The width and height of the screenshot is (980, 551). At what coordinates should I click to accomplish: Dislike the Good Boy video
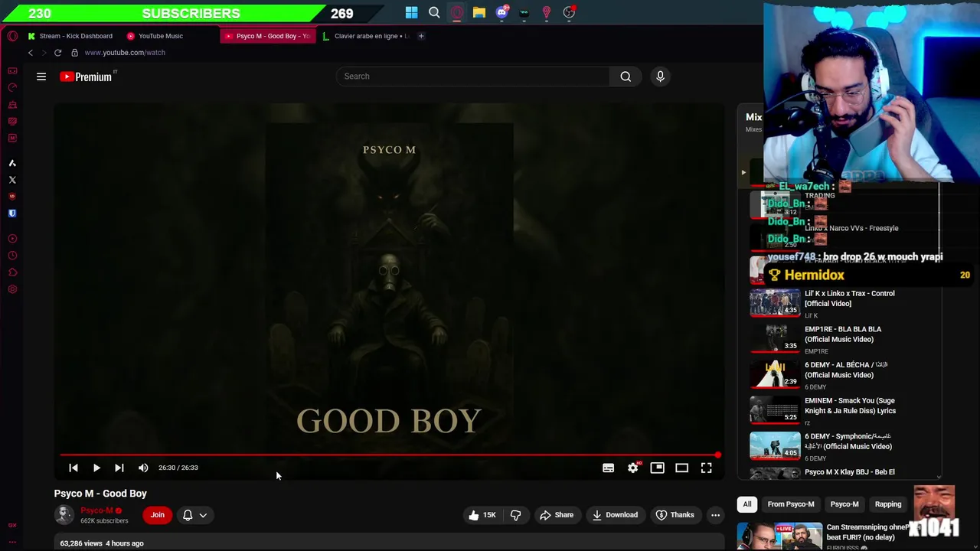[515, 515]
